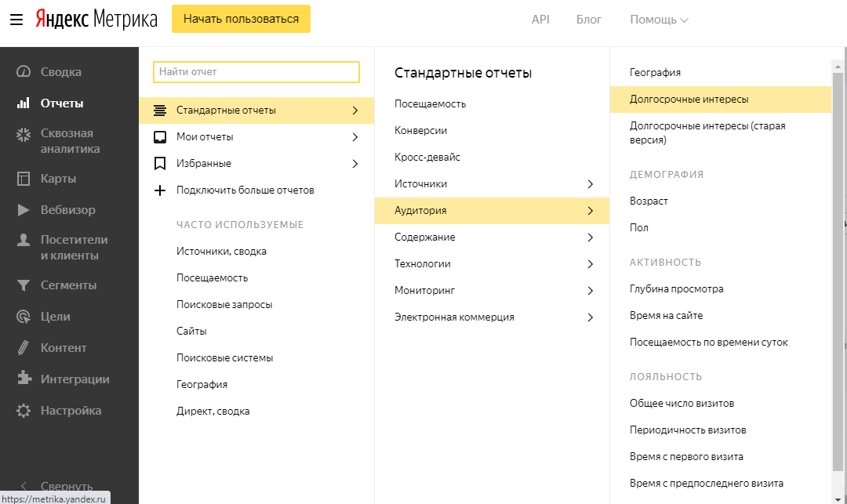This screenshot has height=504, width=847.
Task: Click Начать пользоваться button
Action: click(241, 19)
